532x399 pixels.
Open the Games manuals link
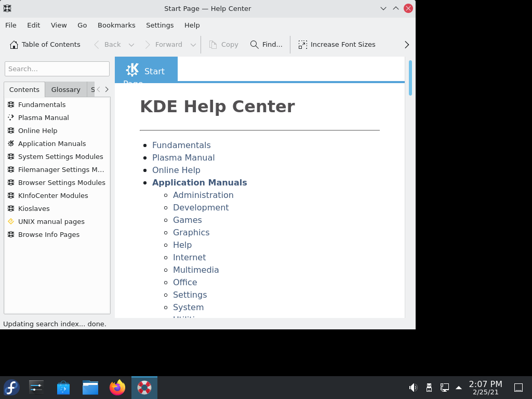[187, 220]
